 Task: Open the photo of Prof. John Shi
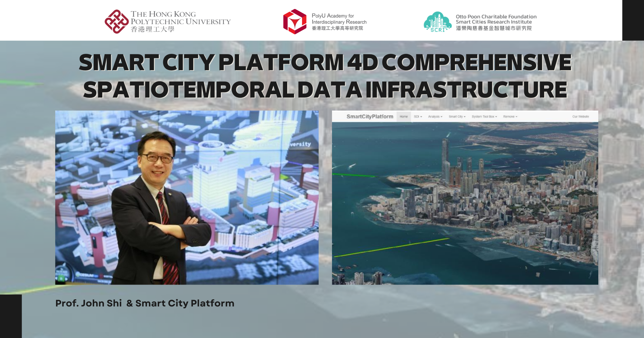coord(187,197)
